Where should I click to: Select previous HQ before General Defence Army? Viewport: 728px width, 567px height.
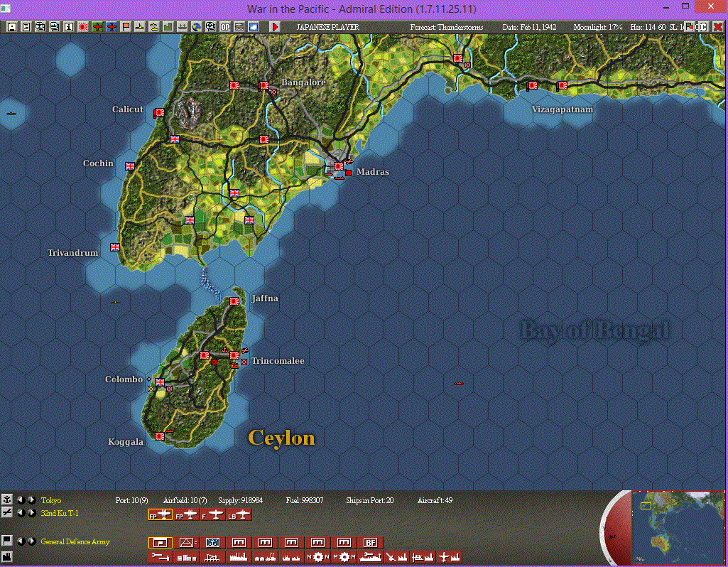[x=21, y=541]
